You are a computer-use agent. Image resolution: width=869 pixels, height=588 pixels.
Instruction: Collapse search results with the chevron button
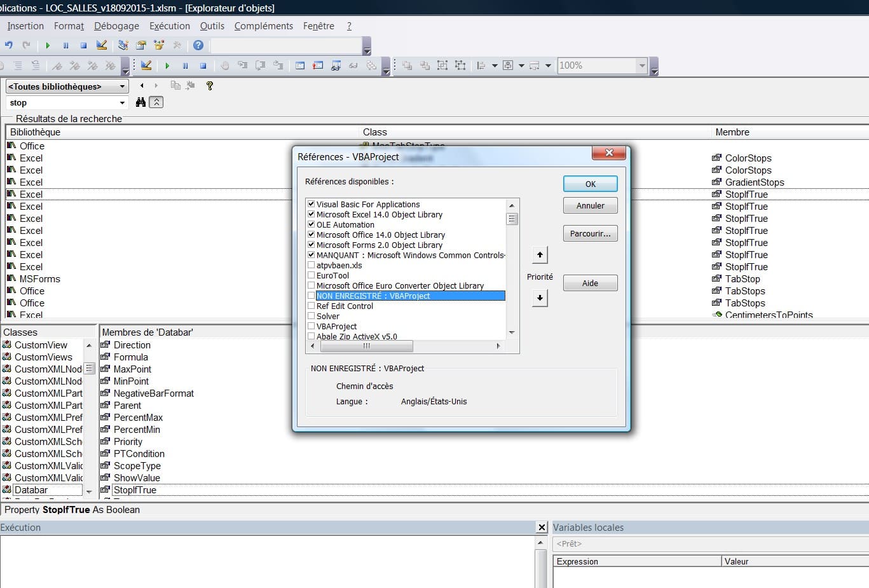click(156, 102)
